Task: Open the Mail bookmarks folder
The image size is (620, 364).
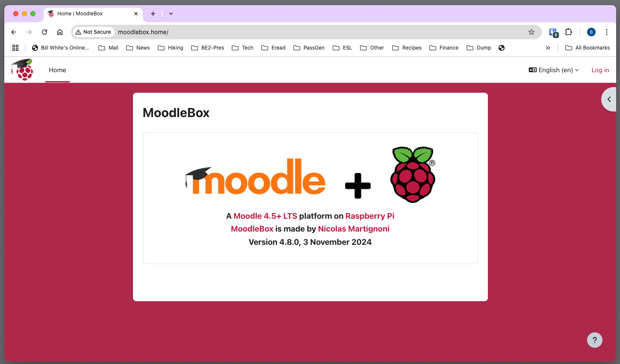Action: tap(109, 48)
